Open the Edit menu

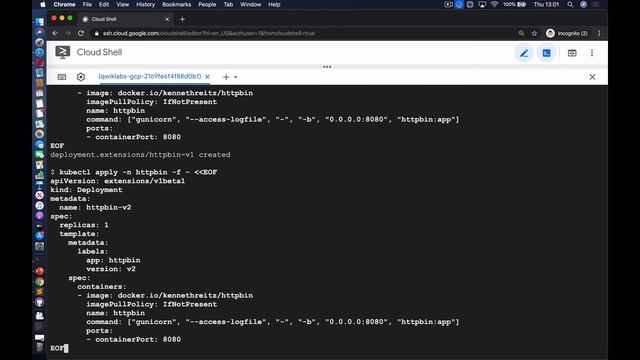click(104, 4)
